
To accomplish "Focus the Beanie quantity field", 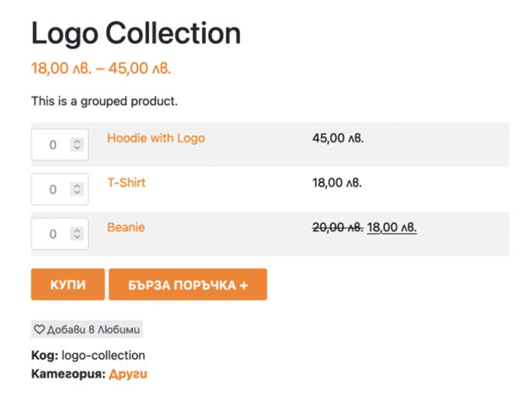I will click(x=53, y=233).
